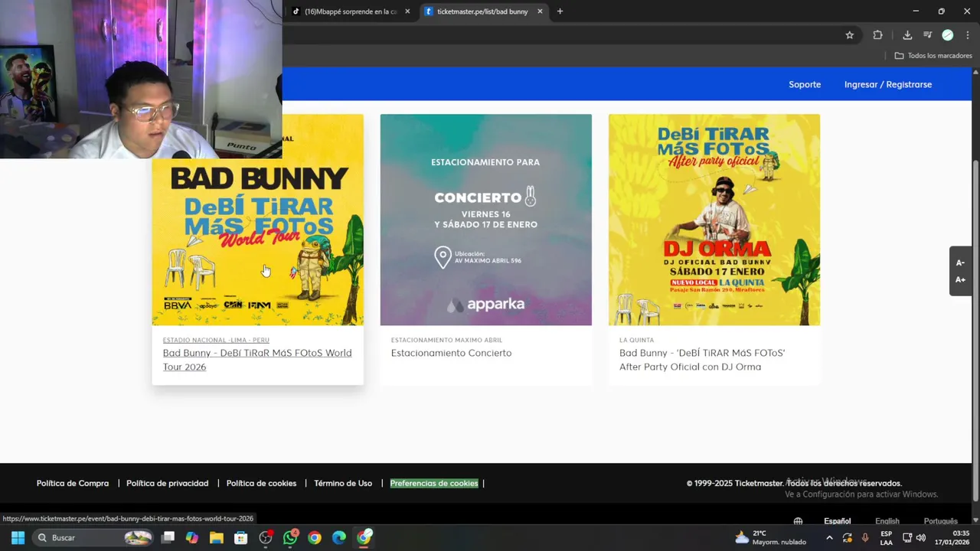Open OBS Studio from the taskbar

(266, 538)
